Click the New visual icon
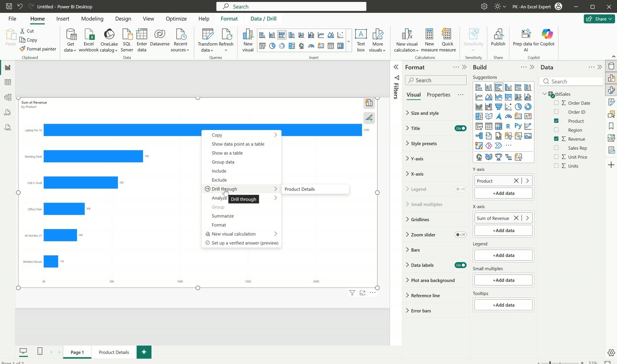 [248, 40]
